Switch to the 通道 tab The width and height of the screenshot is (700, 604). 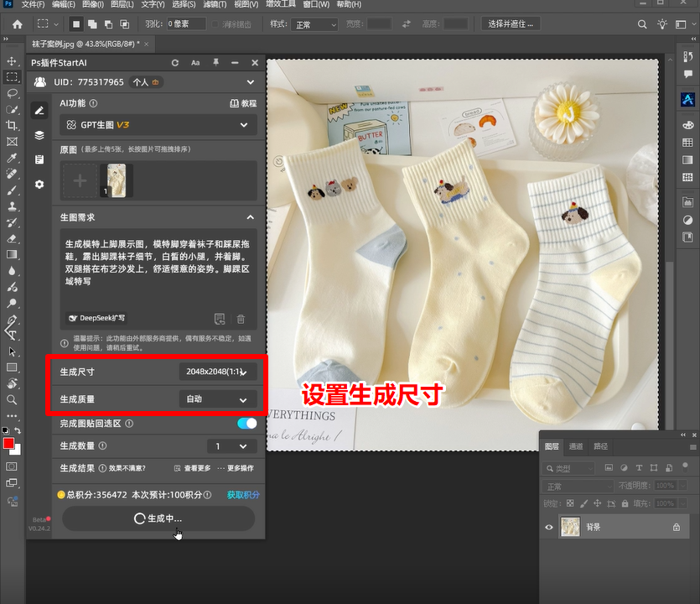(x=575, y=446)
